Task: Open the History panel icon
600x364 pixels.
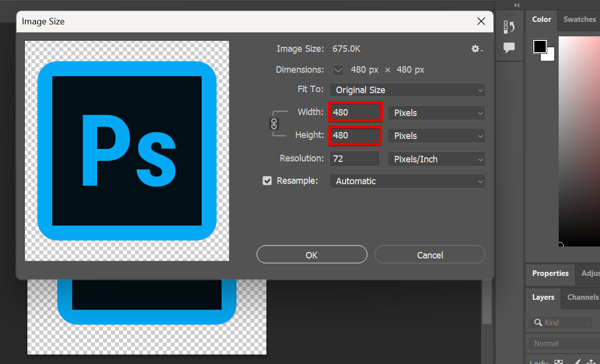Action: pyautogui.click(x=509, y=27)
